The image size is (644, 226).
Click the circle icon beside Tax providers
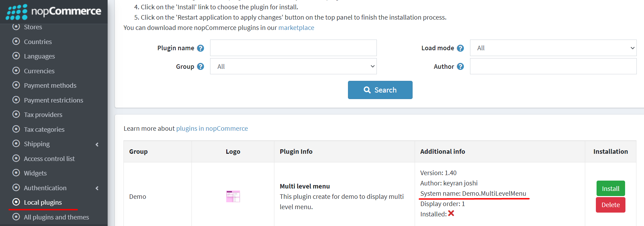(16, 114)
